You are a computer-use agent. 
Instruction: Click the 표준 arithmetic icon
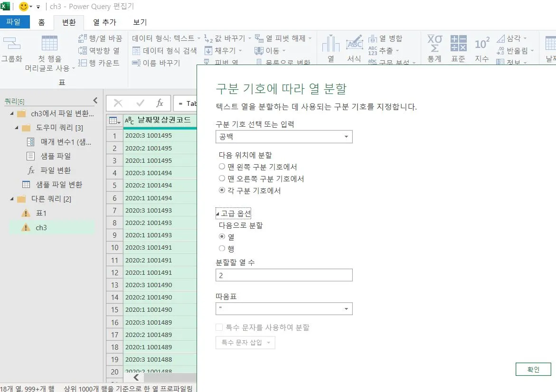click(458, 43)
